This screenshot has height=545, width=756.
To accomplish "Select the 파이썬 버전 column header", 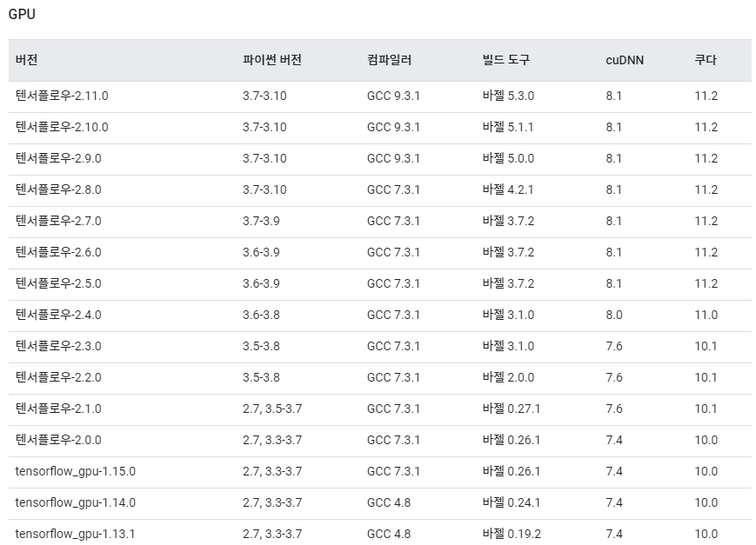I will [x=272, y=60].
